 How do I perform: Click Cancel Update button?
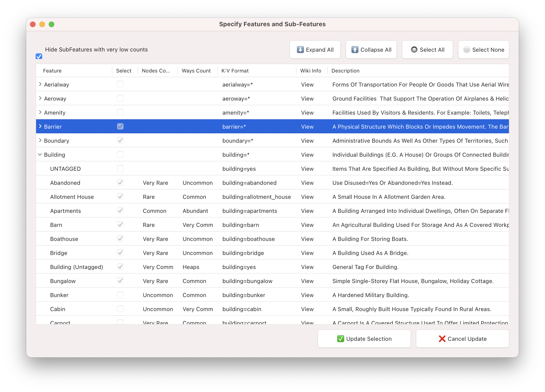click(462, 338)
